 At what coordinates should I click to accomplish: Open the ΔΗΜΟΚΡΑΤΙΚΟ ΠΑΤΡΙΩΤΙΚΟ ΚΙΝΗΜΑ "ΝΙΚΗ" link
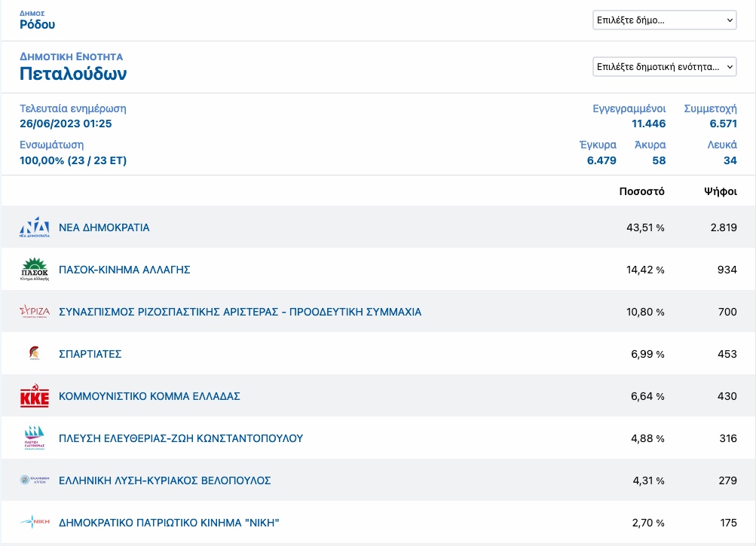[170, 523]
